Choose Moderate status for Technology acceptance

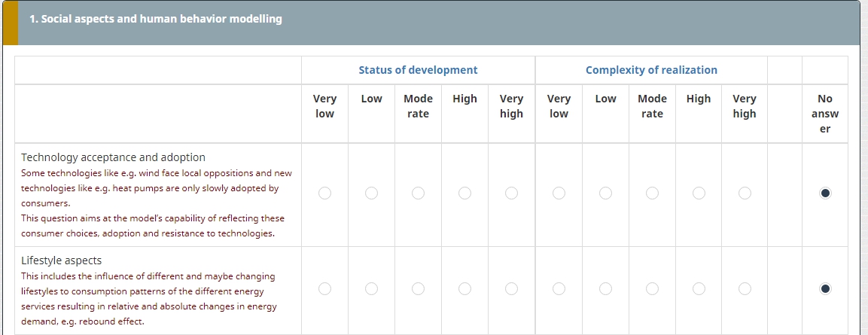(x=418, y=193)
